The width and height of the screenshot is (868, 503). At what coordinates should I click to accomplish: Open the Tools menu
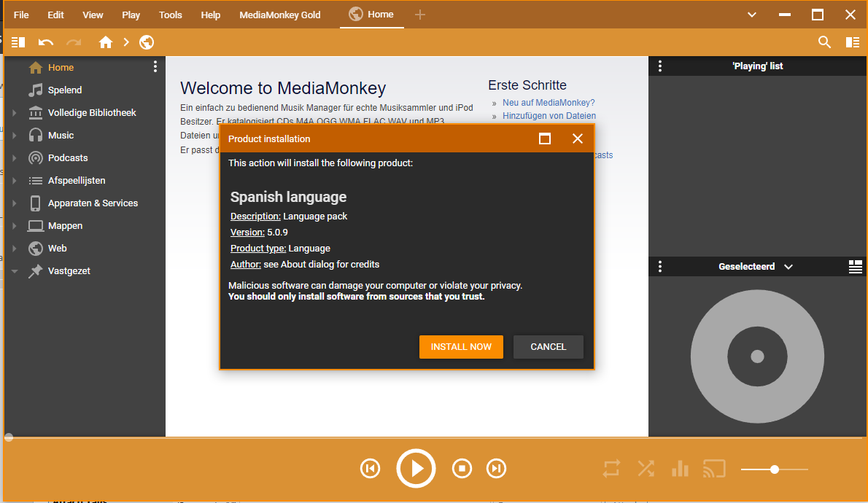[171, 15]
